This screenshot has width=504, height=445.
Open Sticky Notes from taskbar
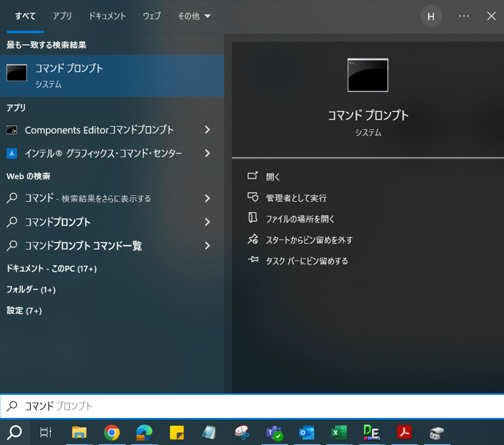[177, 433]
